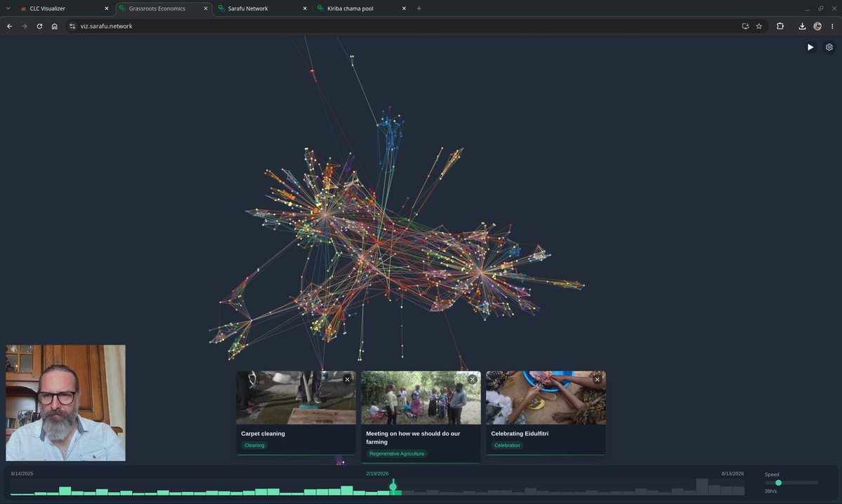Open the farming meeting photo

point(421,398)
